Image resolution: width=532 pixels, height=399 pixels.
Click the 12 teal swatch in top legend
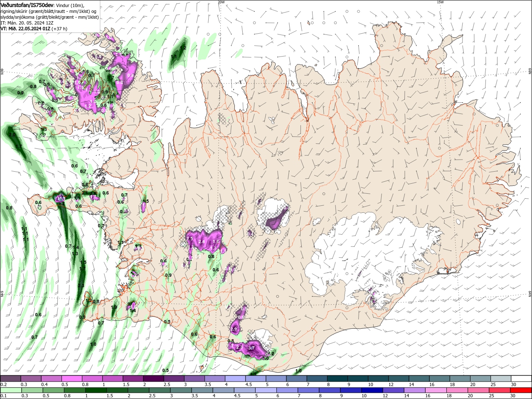click(x=399, y=379)
